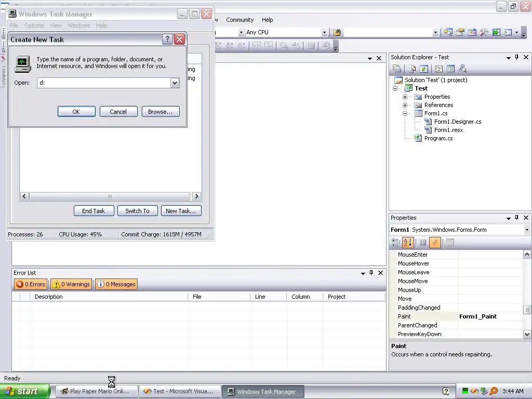The height and width of the screenshot is (399, 532).
Task: Switch to Test - Microsoft Visual taskbar item
Action: pos(180,391)
